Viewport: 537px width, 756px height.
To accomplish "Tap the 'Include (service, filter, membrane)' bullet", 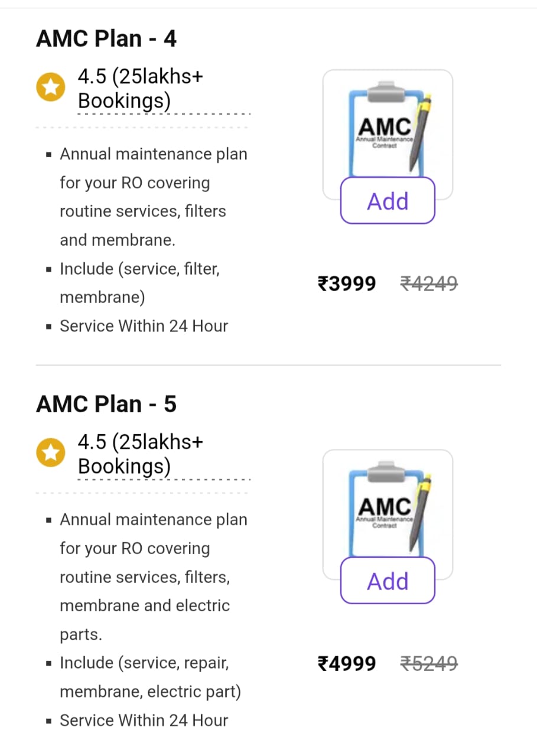I will click(x=139, y=283).
